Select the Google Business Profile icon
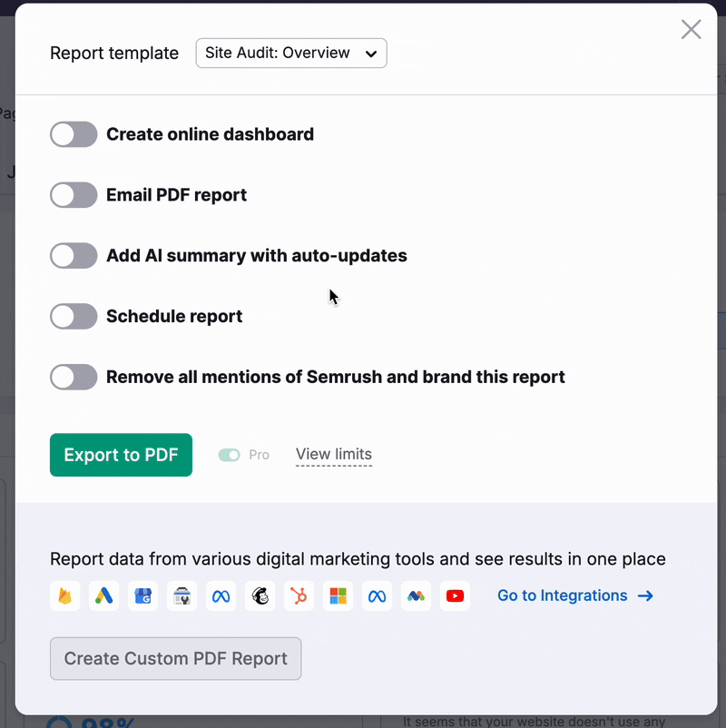 (142, 595)
